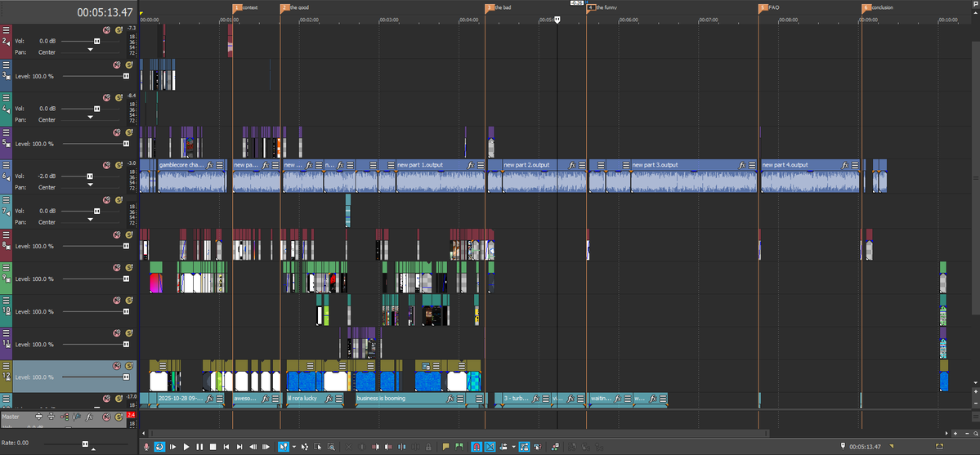Screen dimensions: 980x455
Task: Click the Play From Start button
Action: pos(173,447)
